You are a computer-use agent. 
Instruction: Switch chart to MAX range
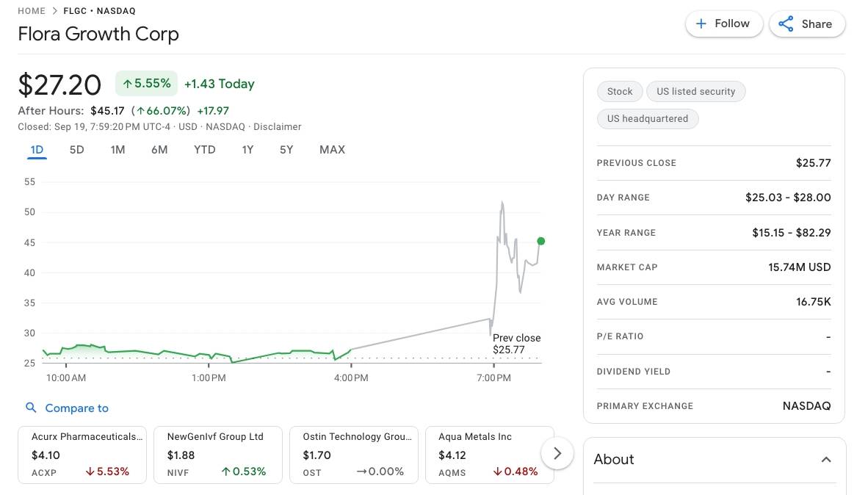332,150
